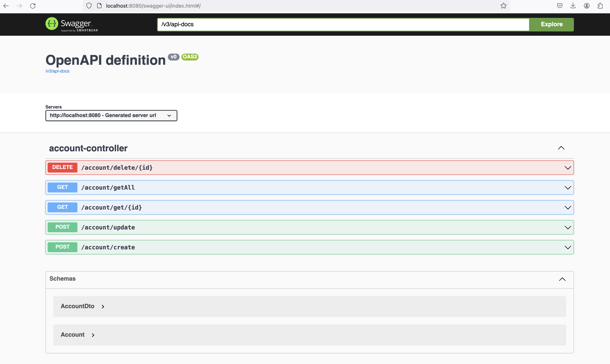Collapse the account-controller section
This screenshot has width=610, height=364.
(x=561, y=148)
